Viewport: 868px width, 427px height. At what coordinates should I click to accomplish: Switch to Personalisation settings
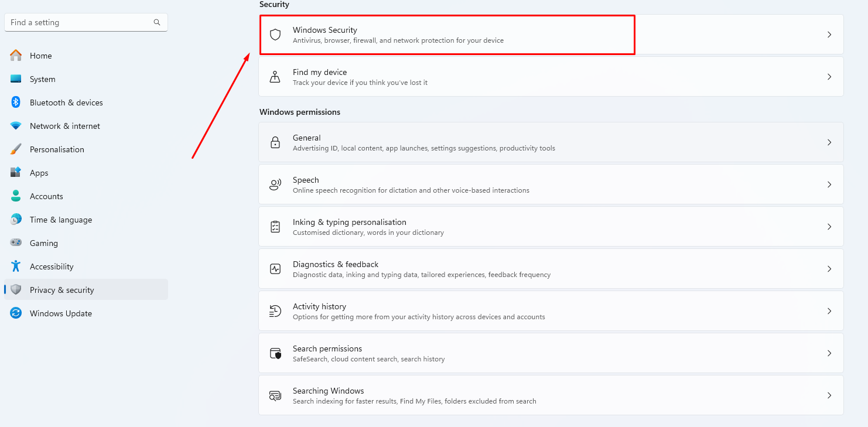pos(86,149)
